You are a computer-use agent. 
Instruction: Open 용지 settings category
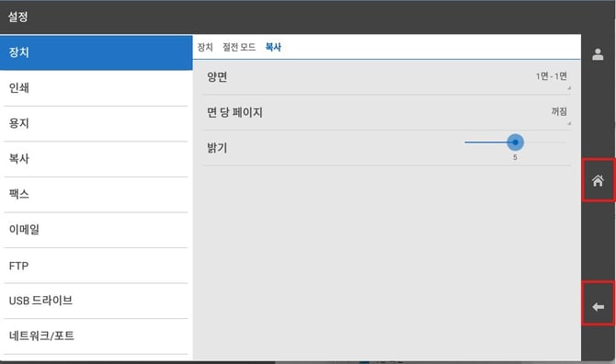[97, 124]
